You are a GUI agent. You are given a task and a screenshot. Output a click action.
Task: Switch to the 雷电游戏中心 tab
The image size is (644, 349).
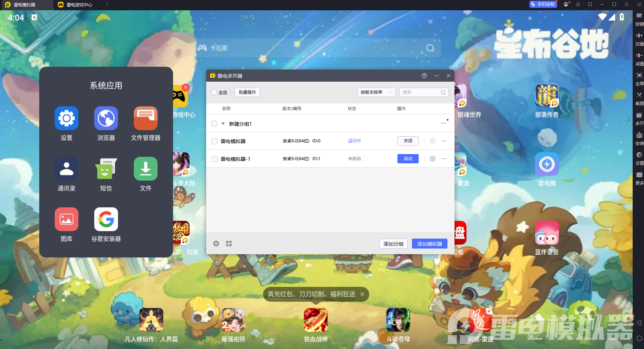tap(80, 5)
